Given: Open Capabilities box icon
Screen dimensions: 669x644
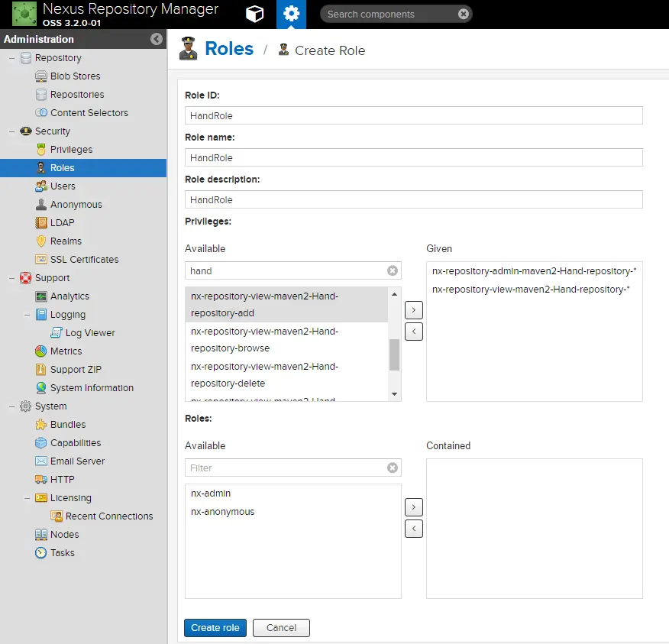Looking at the screenshot, I should click(x=41, y=443).
